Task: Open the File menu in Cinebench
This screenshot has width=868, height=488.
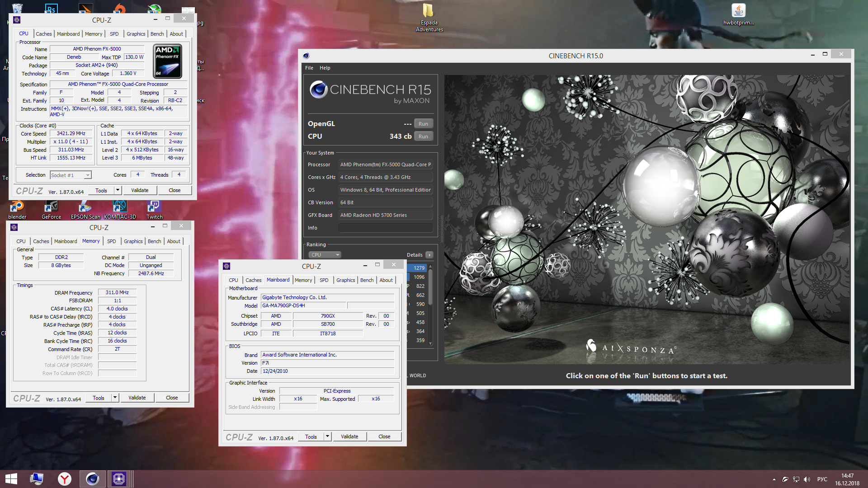Action: click(x=309, y=68)
